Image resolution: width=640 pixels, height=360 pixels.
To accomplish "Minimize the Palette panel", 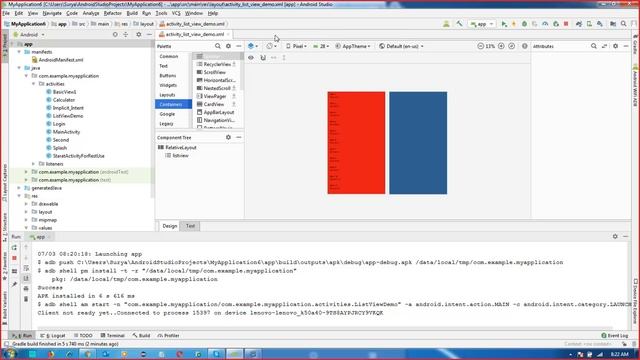I will [239, 46].
